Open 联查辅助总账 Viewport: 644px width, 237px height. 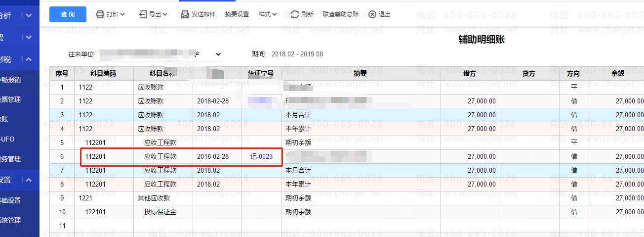click(x=341, y=14)
